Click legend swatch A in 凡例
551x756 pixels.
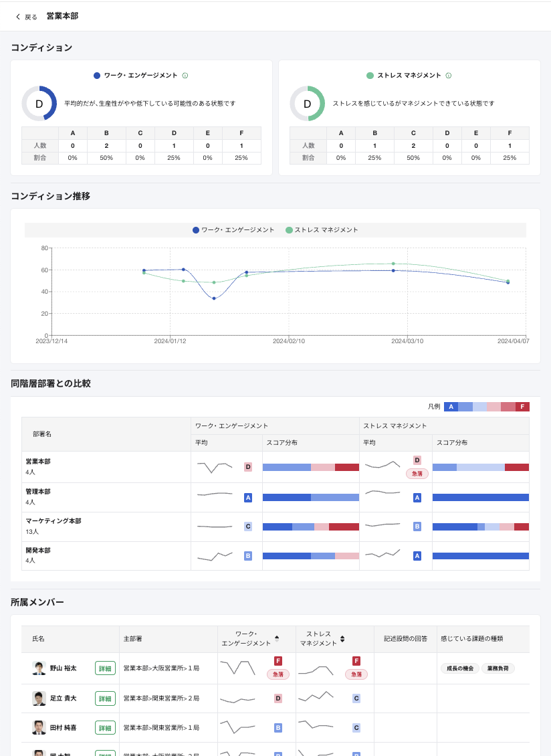click(451, 407)
